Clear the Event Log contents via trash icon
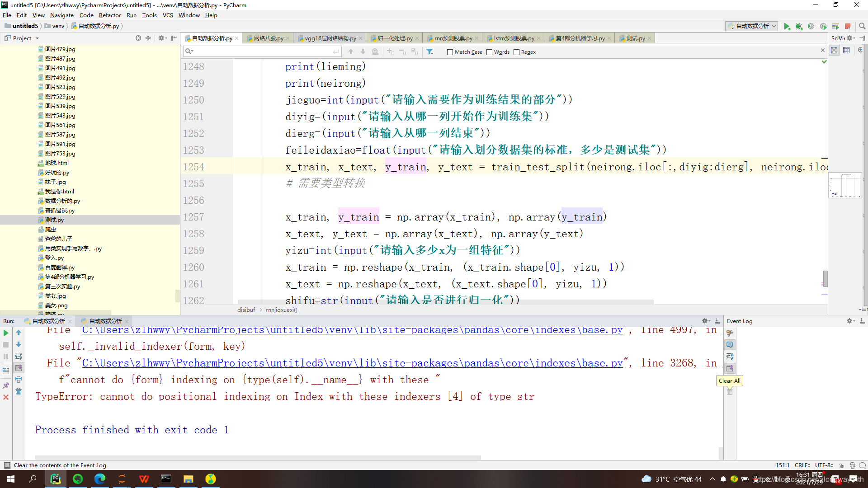 [729, 392]
